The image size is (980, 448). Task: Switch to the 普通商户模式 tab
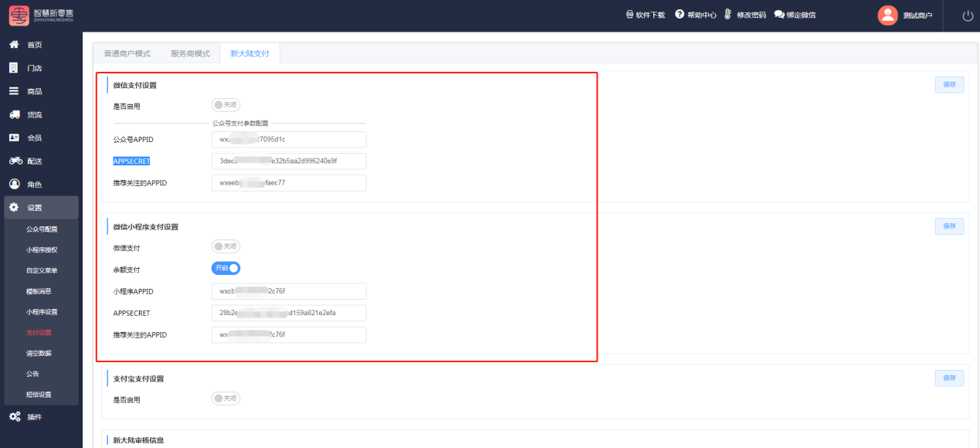(127, 53)
